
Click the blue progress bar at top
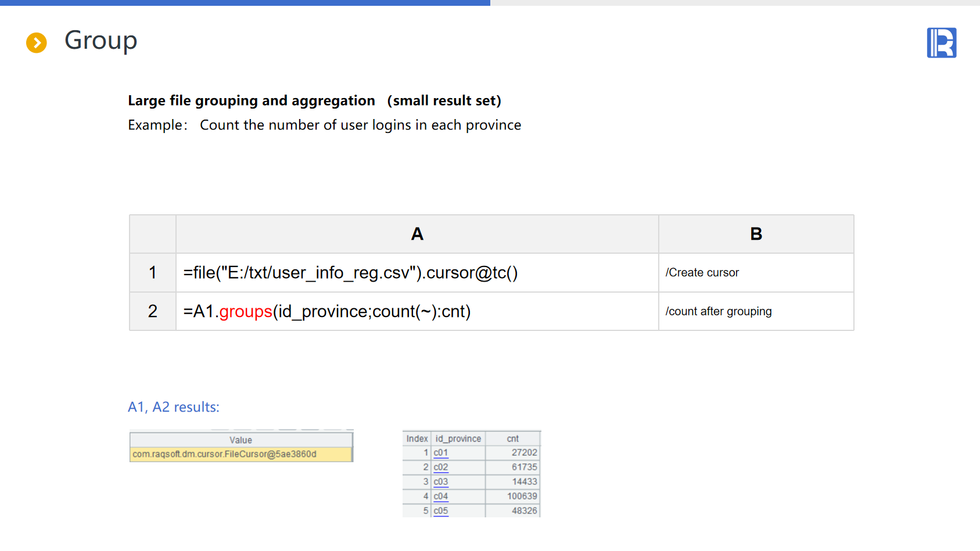click(x=245, y=3)
